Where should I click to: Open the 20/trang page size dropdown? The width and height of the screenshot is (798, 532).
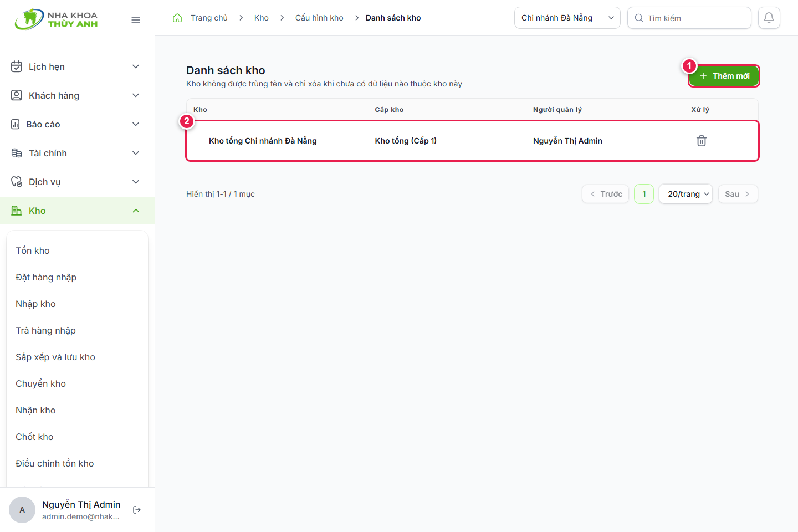[x=686, y=194]
